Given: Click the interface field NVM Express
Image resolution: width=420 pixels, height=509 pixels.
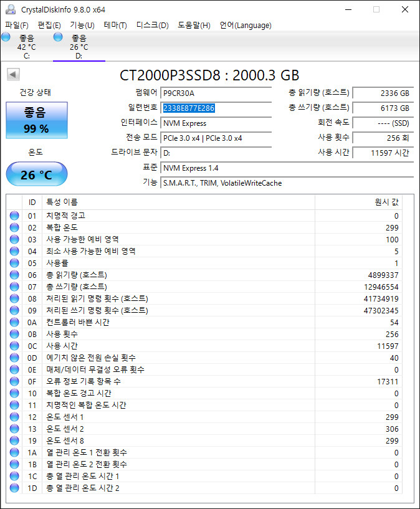Looking at the screenshot, I should pyautogui.click(x=216, y=123).
